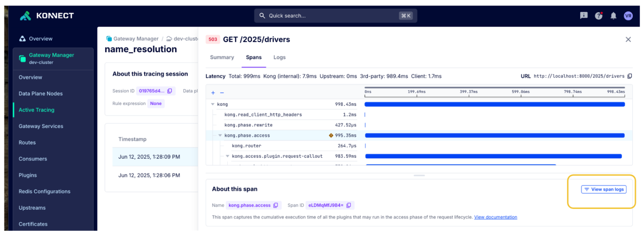Image resolution: width=644 pixels, height=231 pixels.
Task: Open the help question mark icon
Action: pos(598,16)
